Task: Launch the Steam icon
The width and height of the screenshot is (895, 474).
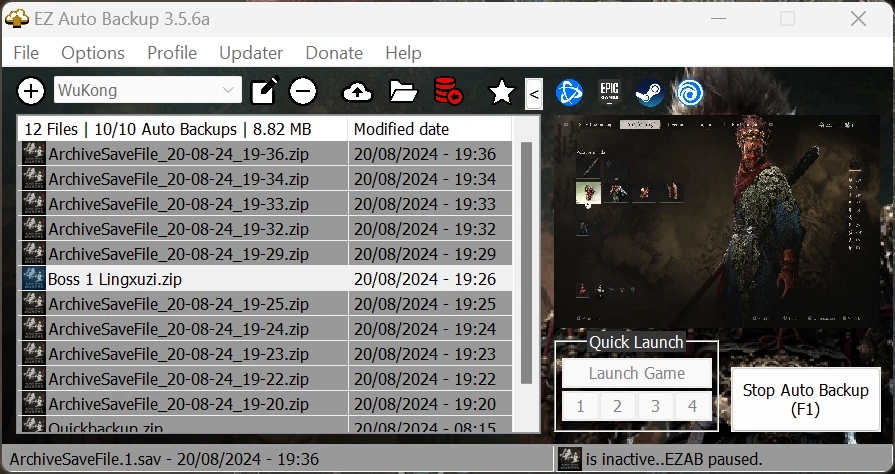Action: point(650,93)
